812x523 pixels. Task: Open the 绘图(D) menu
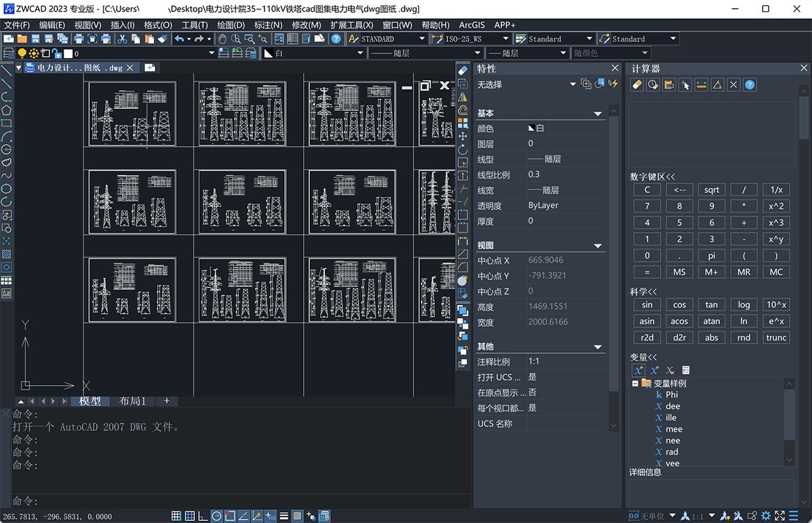(229, 25)
